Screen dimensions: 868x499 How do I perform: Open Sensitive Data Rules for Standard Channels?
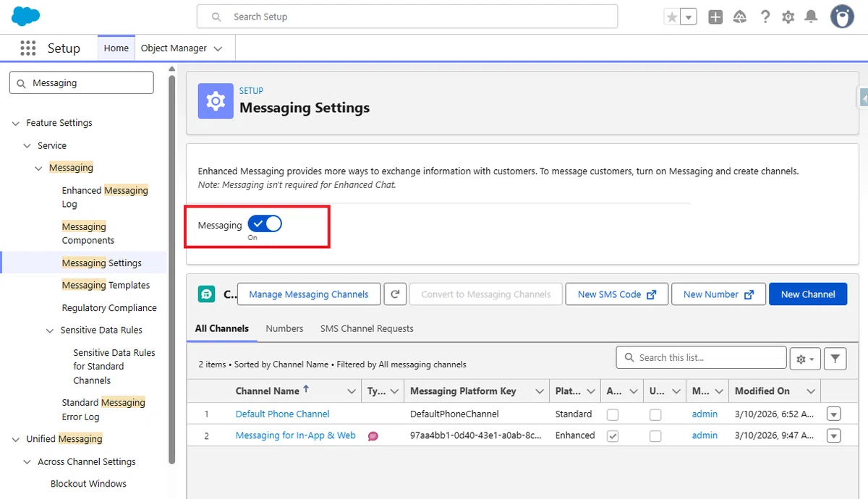pos(114,367)
